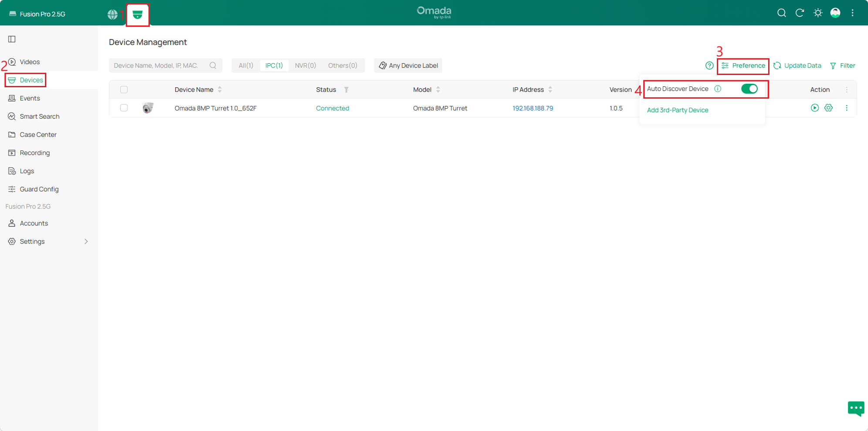Image resolution: width=868 pixels, height=431 pixels.
Task: Open table column options in header
Action: tap(847, 90)
